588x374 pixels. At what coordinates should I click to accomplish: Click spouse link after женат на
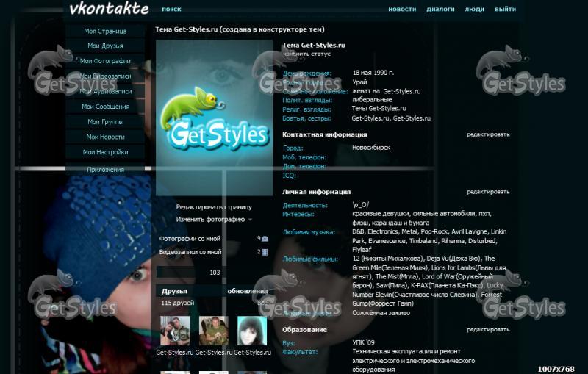tap(401, 91)
